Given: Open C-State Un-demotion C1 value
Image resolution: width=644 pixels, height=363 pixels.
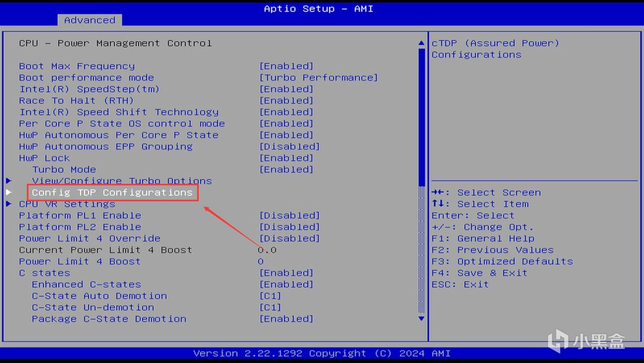Looking at the screenshot, I should (270, 308).
